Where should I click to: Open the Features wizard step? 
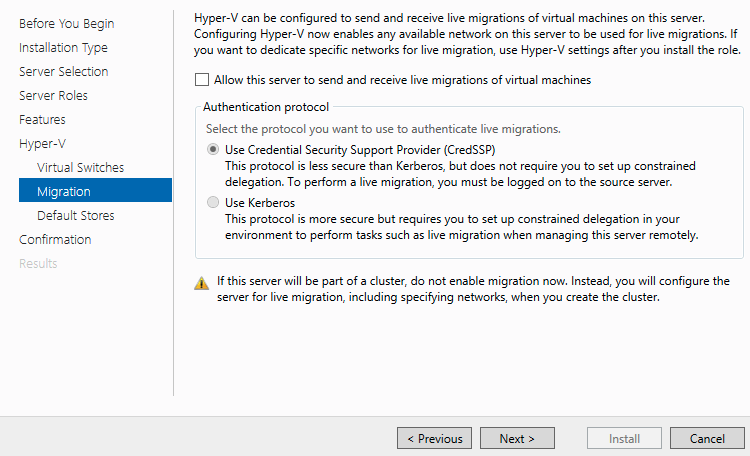[x=42, y=119]
